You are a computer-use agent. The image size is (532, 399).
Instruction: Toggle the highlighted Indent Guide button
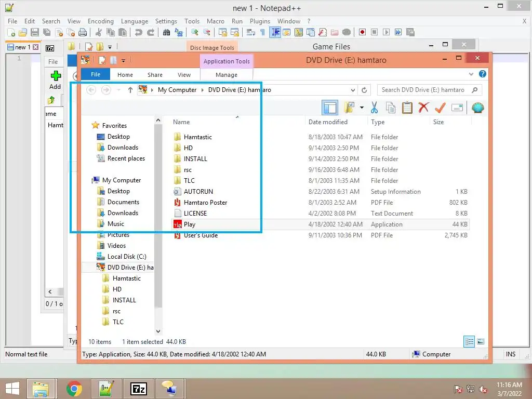(275, 32)
